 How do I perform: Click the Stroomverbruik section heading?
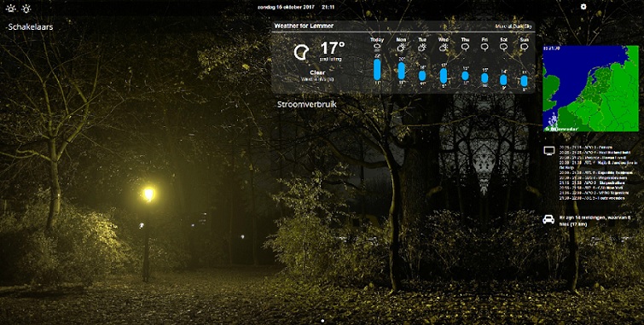[x=307, y=104]
